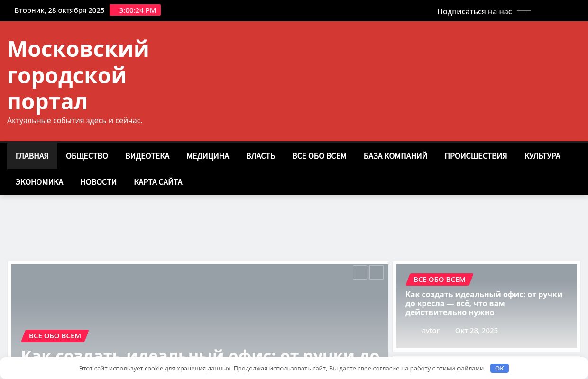588x379 pixels.
Task: Open the Главная menu item
Action: pyautogui.click(x=32, y=156)
